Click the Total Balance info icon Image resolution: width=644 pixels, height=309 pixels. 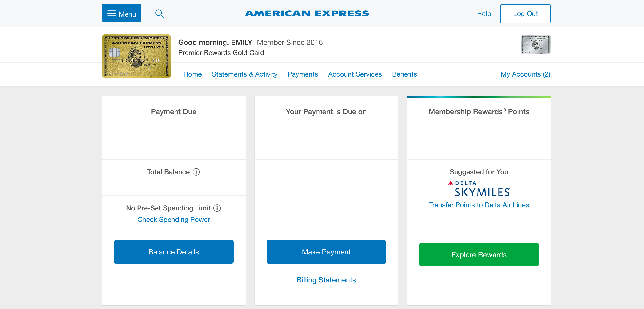(196, 172)
